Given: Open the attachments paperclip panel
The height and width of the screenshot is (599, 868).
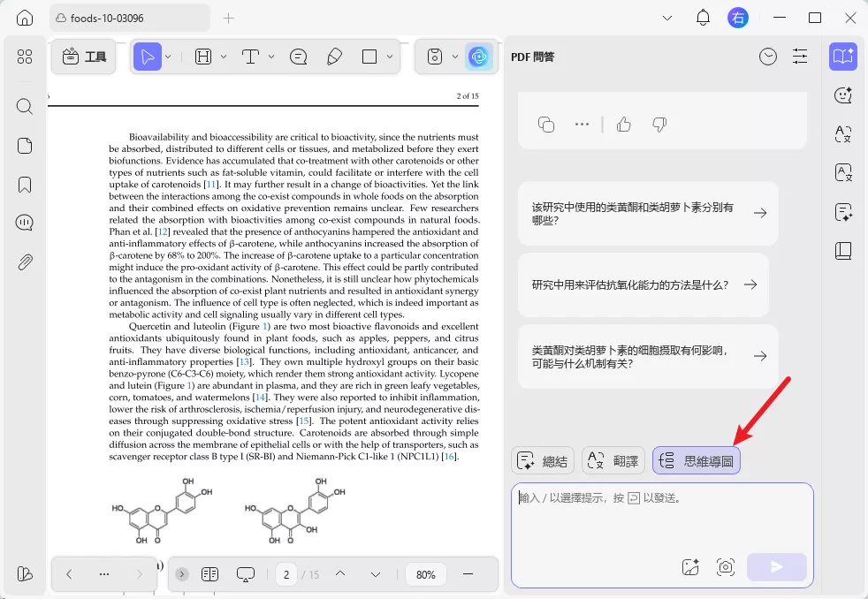Looking at the screenshot, I should coord(25,262).
